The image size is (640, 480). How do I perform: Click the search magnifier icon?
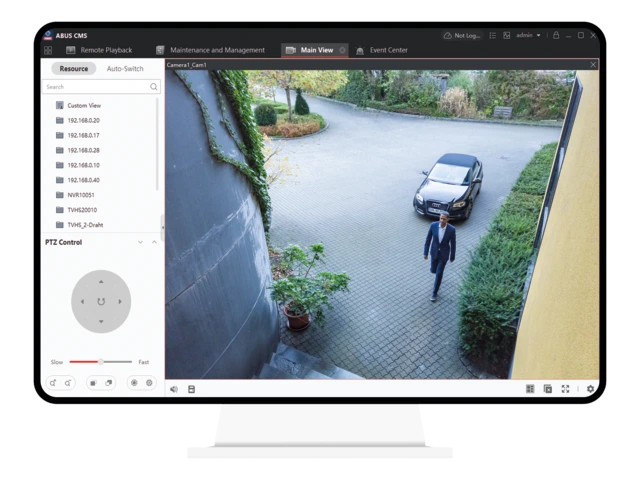153,87
